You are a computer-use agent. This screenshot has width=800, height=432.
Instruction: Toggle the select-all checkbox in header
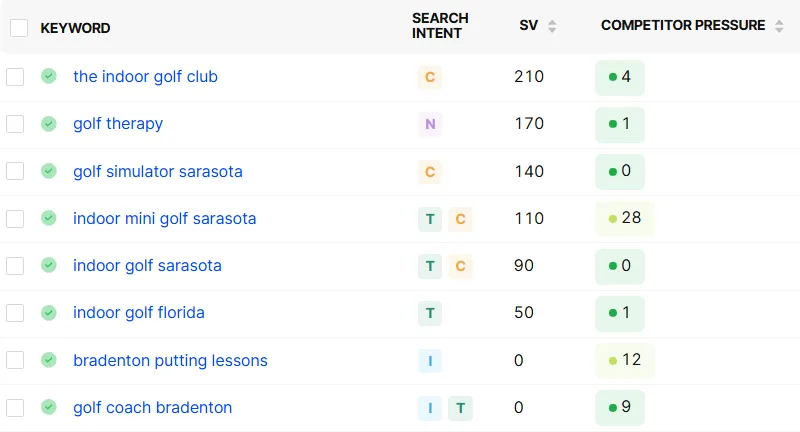[x=19, y=28]
